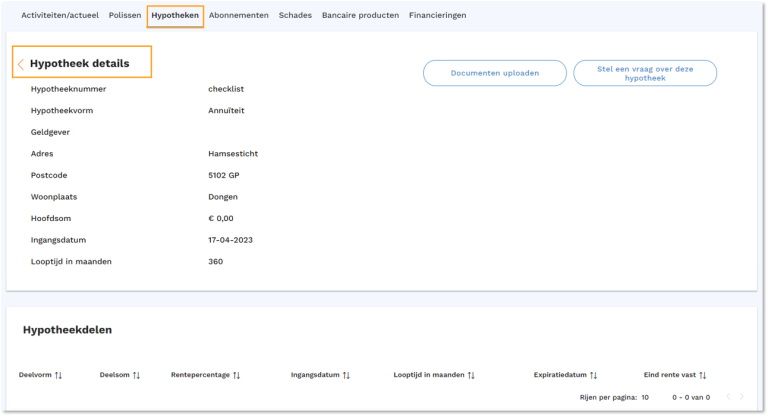Open the Abonnementen tab
This screenshot has height=416, width=768.
(240, 15)
